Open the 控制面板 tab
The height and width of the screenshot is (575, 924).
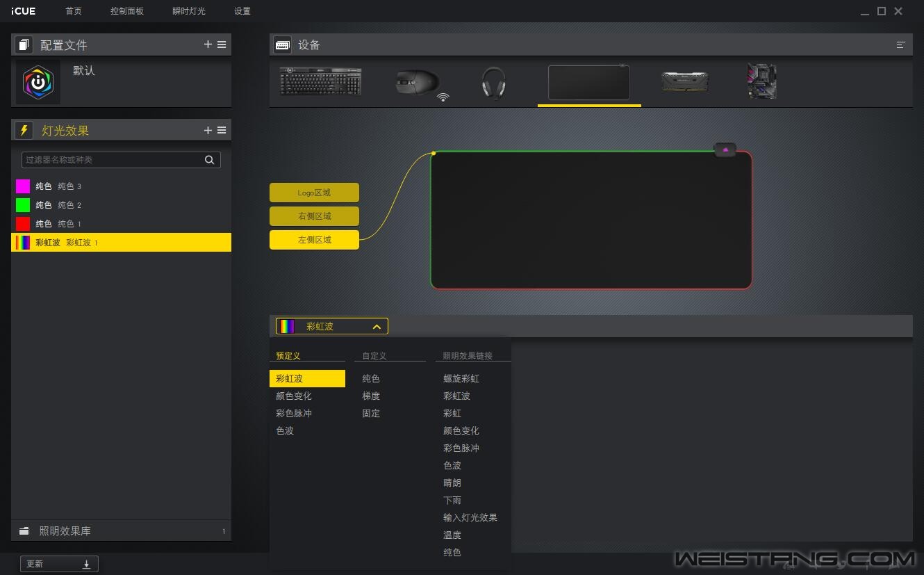pyautogui.click(x=127, y=11)
